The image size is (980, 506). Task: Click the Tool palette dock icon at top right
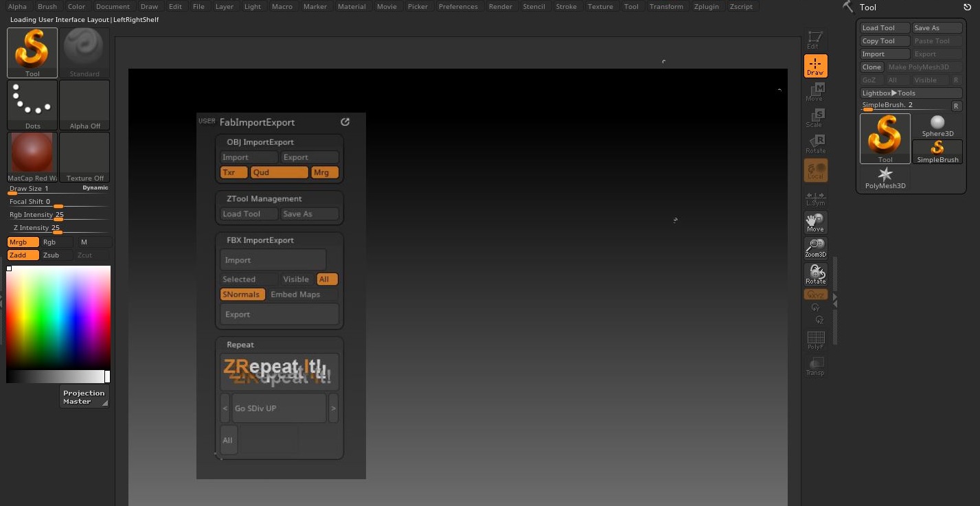pyautogui.click(x=967, y=7)
